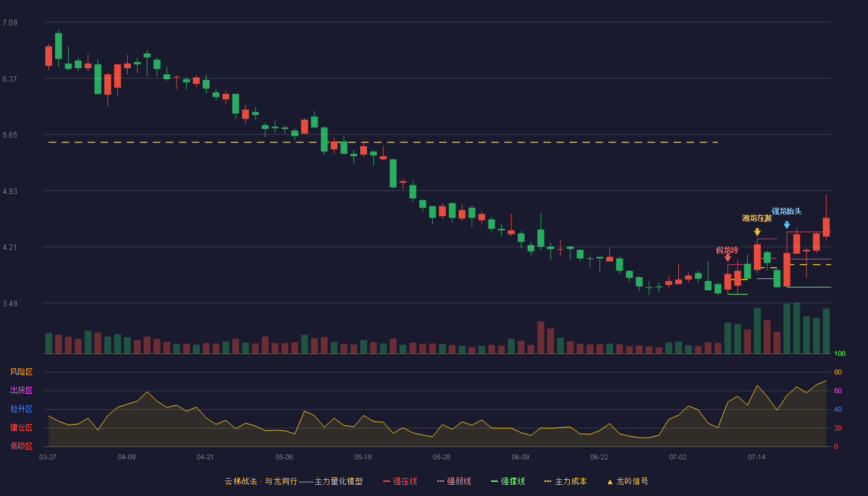Click the magenta 60 indicator scale value
The width and height of the screenshot is (868, 496).
[838, 391]
